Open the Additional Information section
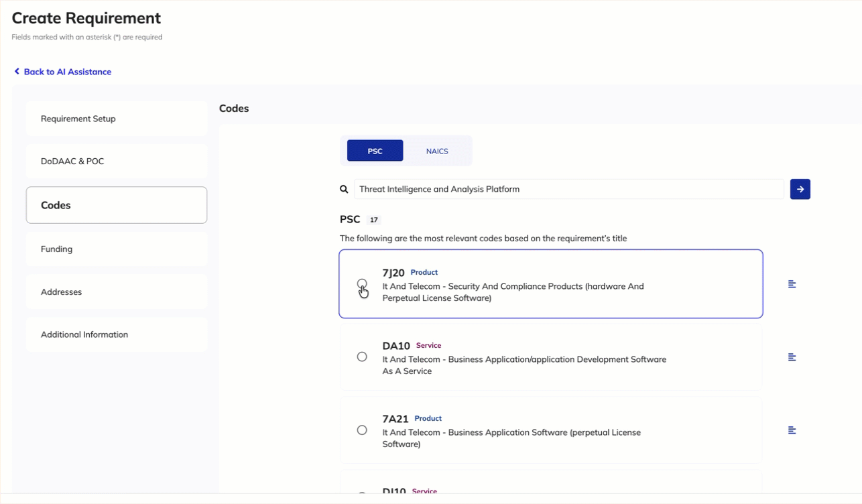Screen dimensions: 862x504 [117, 334]
